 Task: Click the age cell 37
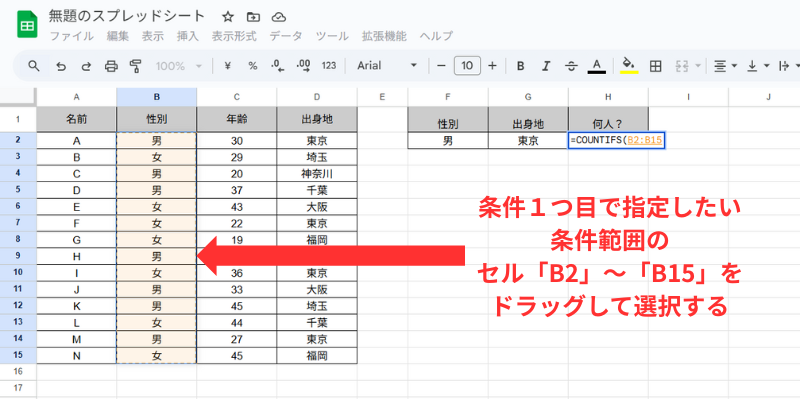pyautogui.click(x=237, y=190)
